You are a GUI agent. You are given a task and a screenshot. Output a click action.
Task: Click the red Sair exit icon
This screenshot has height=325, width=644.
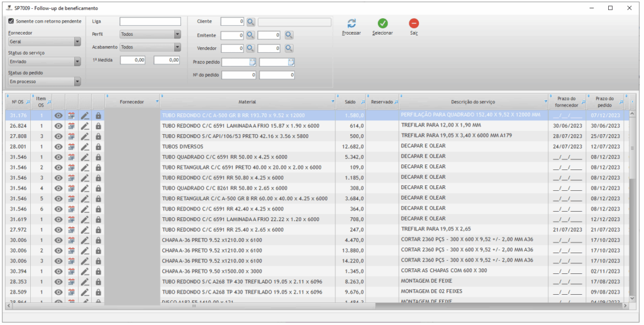click(x=414, y=23)
